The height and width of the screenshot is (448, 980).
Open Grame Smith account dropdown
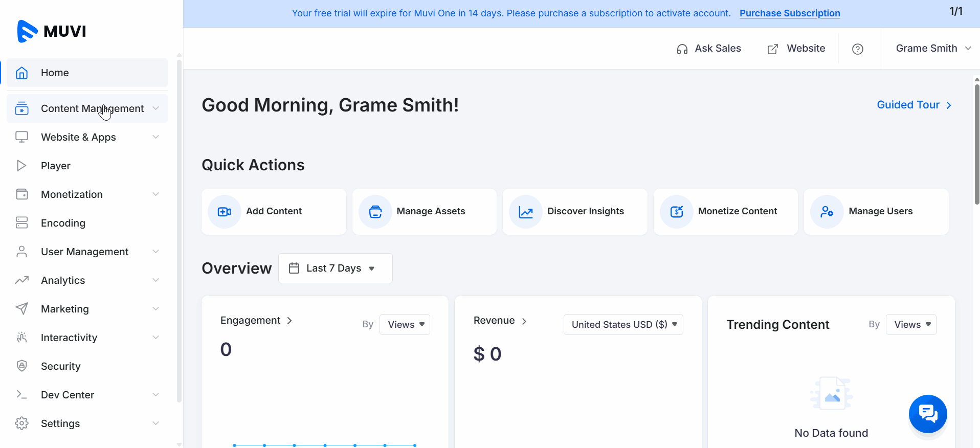pos(932,49)
